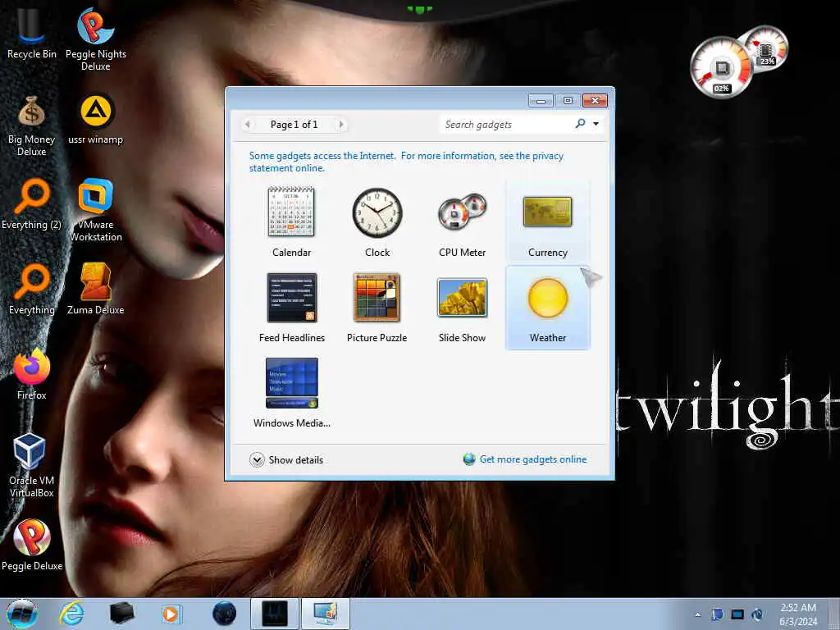This screenshot has height=630, width=840.
Task: Open Big Money Deluxe desktop icon
Action: click(x=32, y=126)
